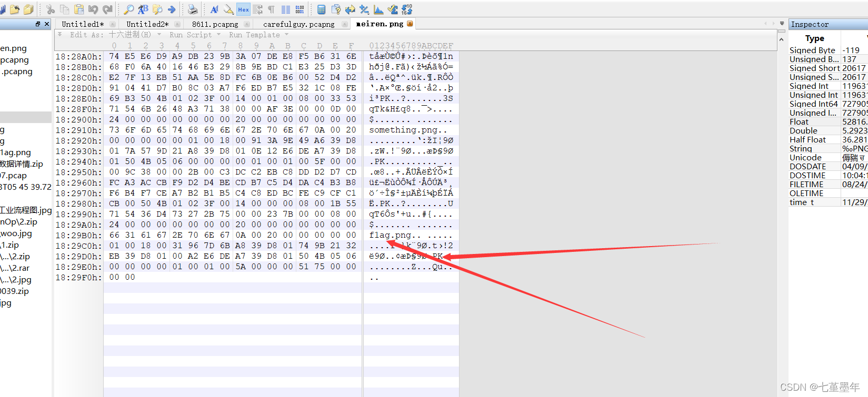Open the Histogram tool

[x=378, y=9]
